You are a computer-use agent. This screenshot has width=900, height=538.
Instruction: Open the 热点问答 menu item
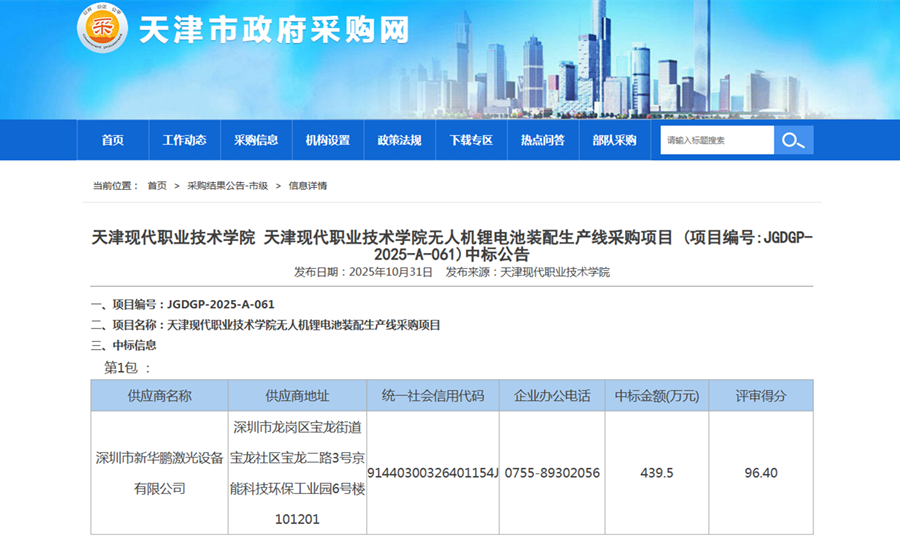click(x=542, y=140)
